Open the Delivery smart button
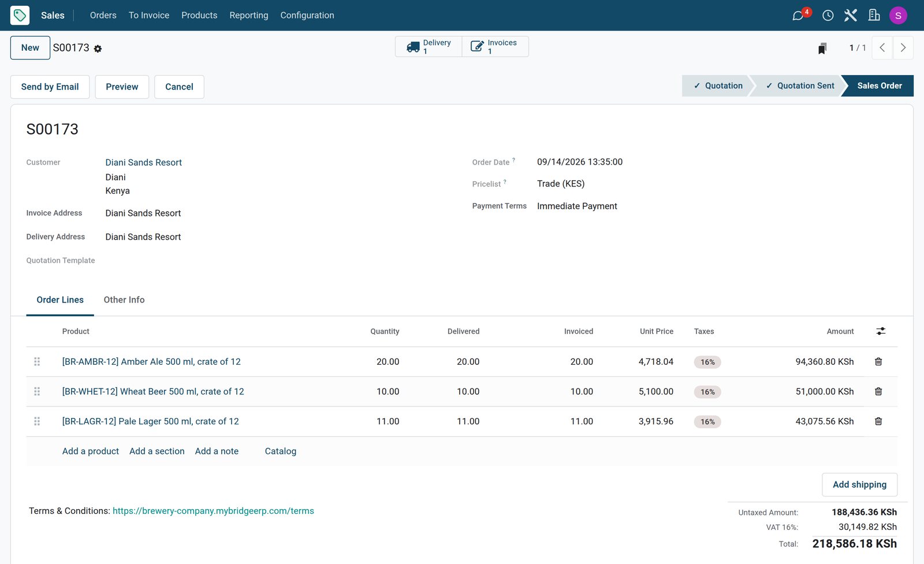Screen dimensions: 924x564 [x=429, y=47]
